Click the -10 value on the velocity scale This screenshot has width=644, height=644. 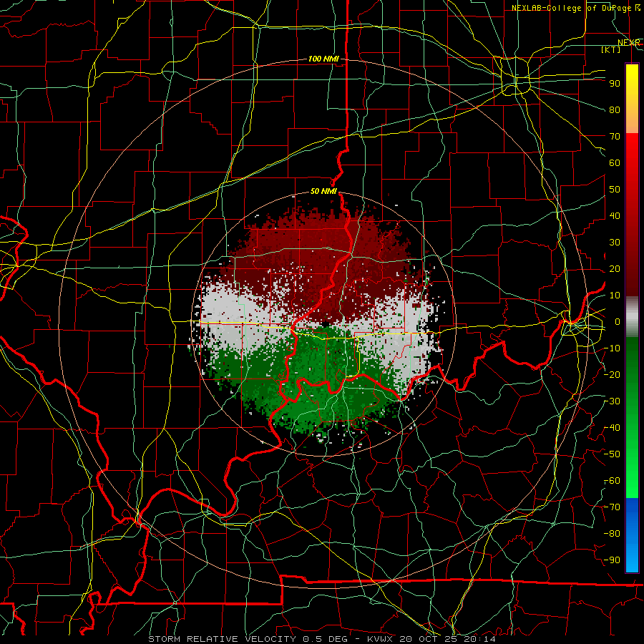613,348
